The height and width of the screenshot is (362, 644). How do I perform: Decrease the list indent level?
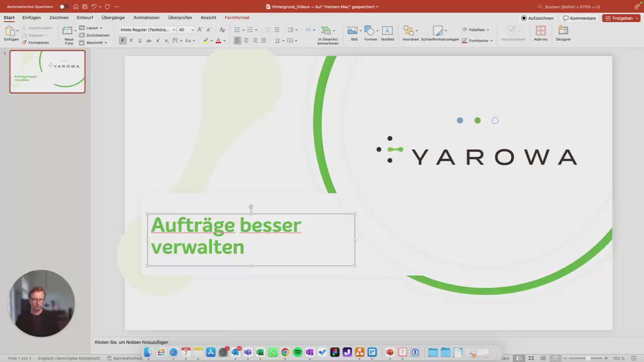point(268,30)
